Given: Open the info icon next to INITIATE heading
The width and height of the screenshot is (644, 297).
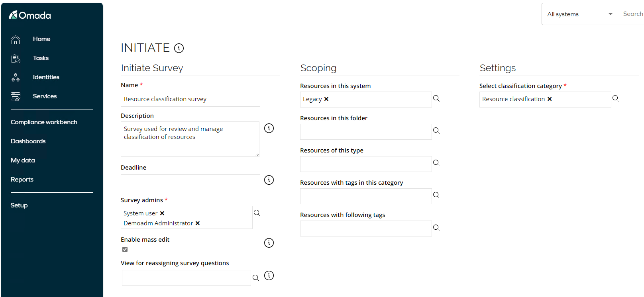Looking at the screenshot, I should click(x=179, y=48).
